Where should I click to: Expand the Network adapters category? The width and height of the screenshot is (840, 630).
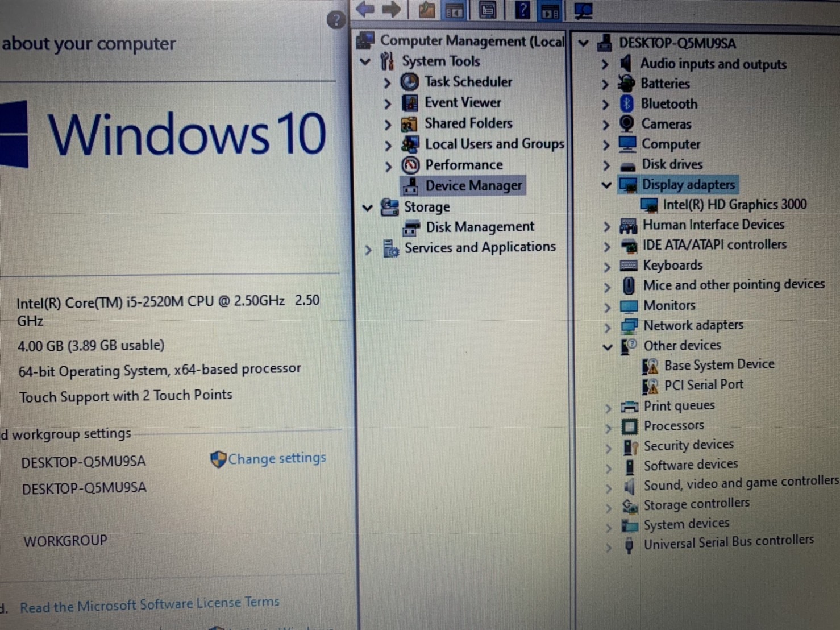click(x=608, y=327)
